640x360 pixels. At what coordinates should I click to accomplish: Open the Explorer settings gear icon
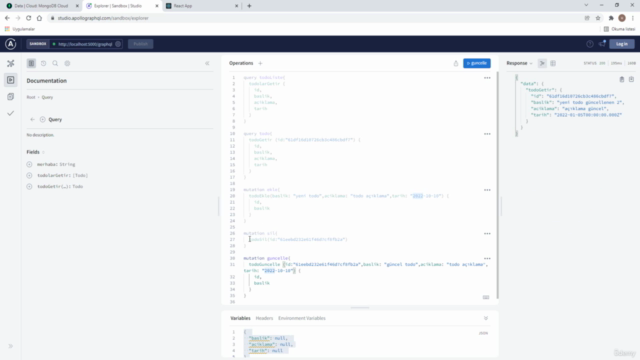tap(67, 63)
